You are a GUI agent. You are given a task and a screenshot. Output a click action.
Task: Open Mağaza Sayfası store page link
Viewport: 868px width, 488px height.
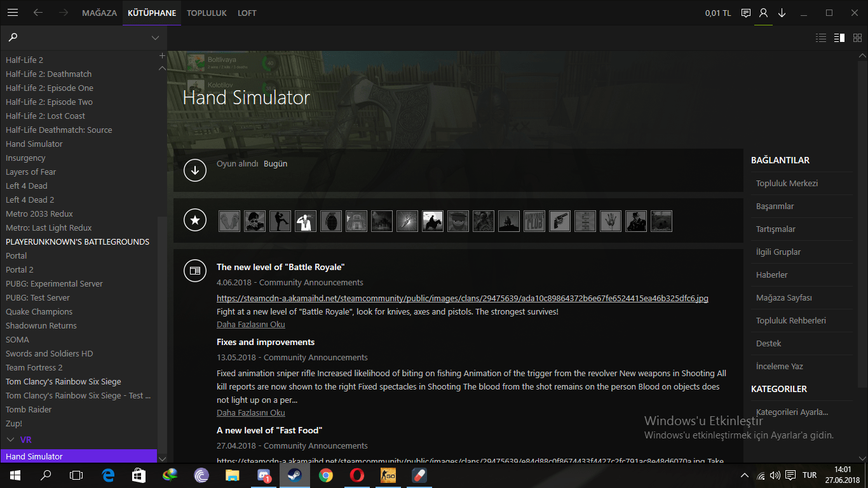click(x=784, y=297)
